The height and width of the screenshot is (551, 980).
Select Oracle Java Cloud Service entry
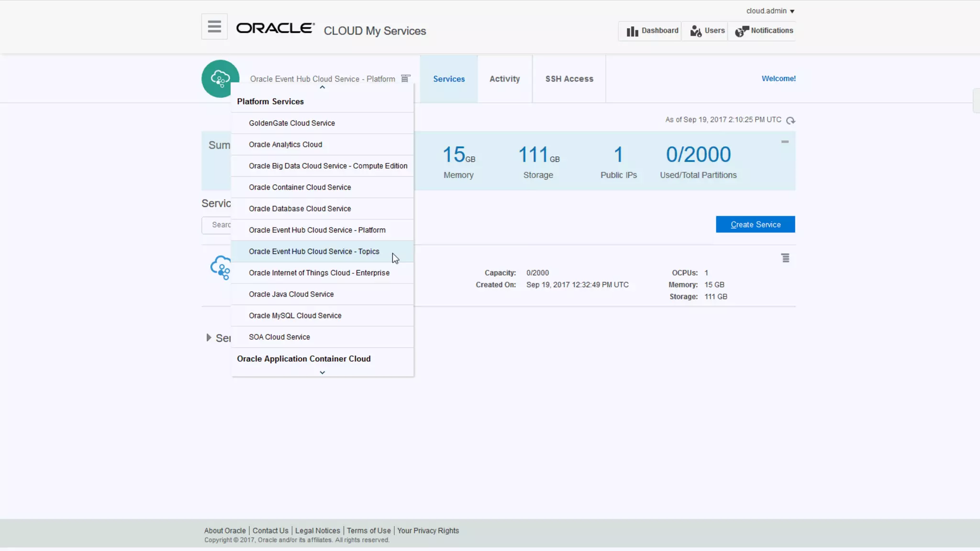click(291, 294)
